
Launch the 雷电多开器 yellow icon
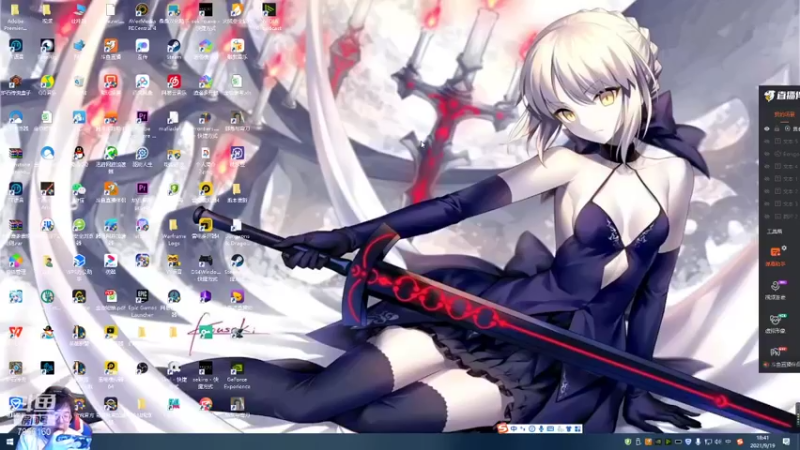[205, 226]
